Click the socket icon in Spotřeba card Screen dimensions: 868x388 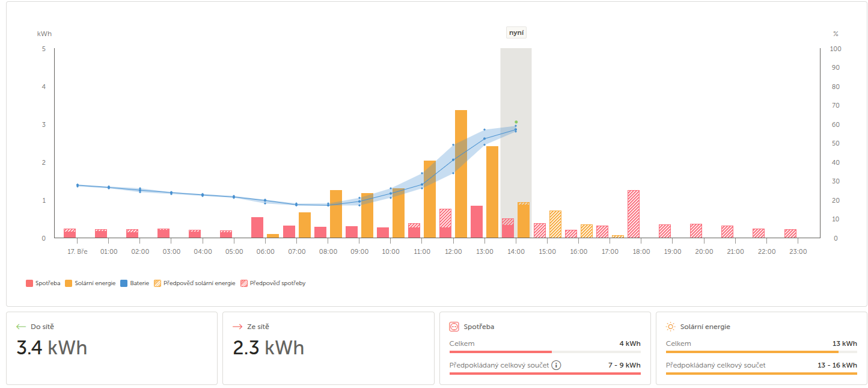tap(454, 327)
